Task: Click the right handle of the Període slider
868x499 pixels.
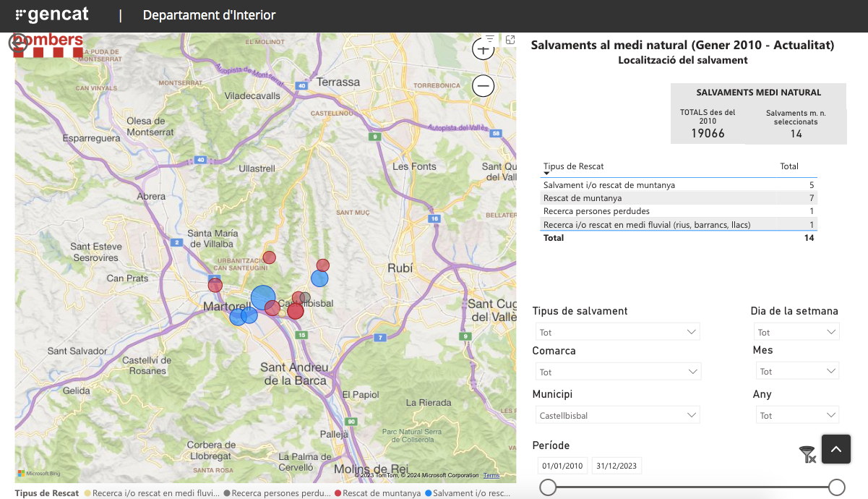Action: click(836, 487)
